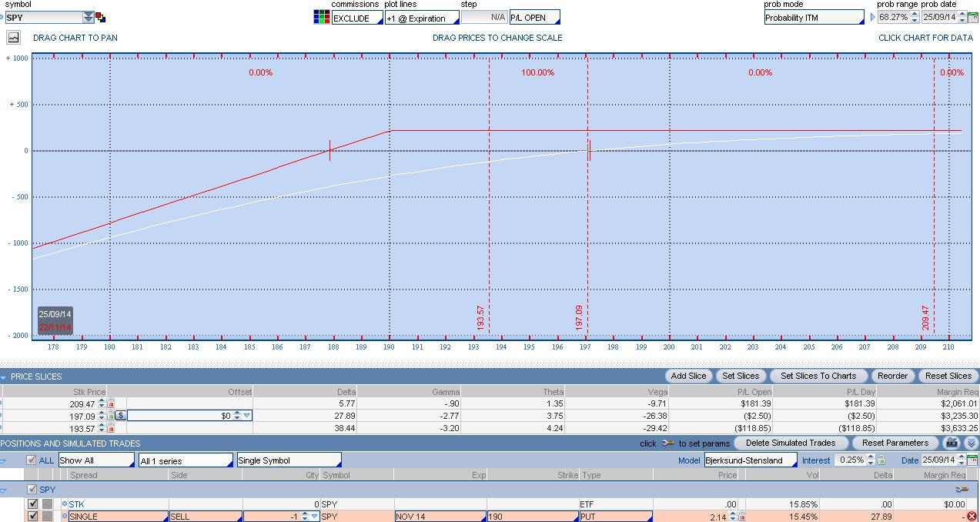Open the PUT type dropdown
The width and height of the screenshot is (980, 522).
tap(616, 516)
